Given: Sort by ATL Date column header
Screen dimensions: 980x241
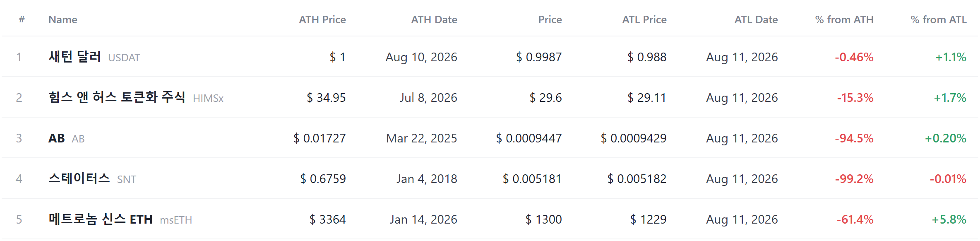Looking at the screenshot, I should (756, 19).
